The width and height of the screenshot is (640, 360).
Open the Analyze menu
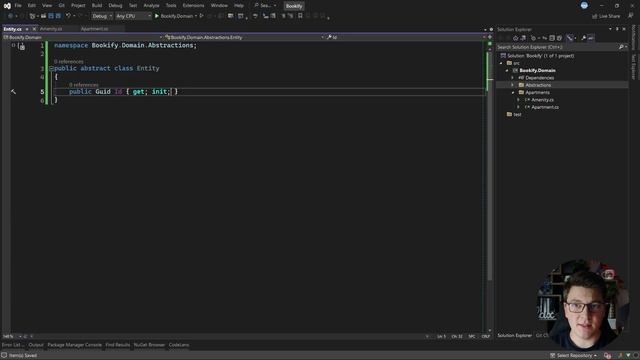coord(151,6)
